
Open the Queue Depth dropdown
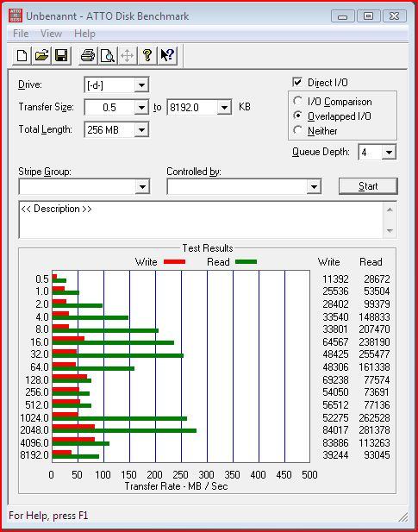(389, 152)
